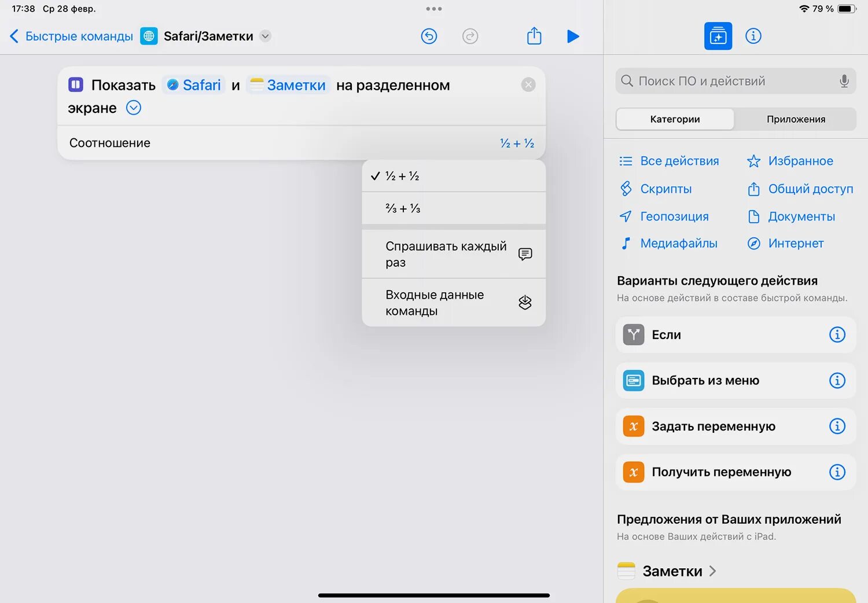Tap the Задать переменную orange icon

(634, 426)
